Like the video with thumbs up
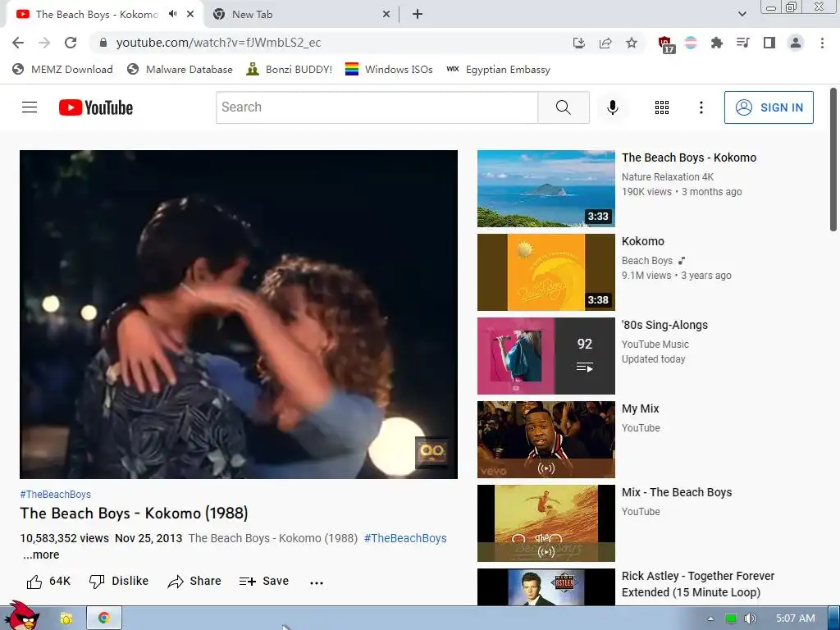This screenshot has height=630, width=840. (x=48, y=582)
